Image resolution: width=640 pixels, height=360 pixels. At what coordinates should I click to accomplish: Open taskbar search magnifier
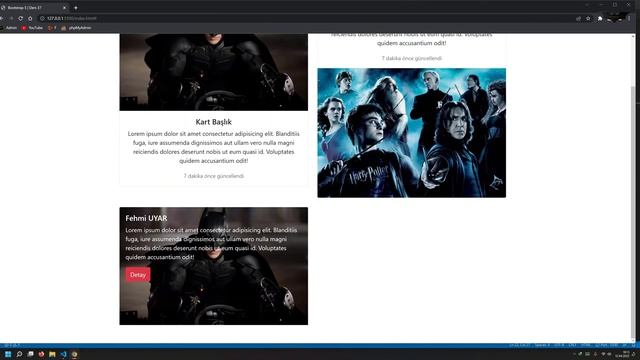(x=19, y=354)
